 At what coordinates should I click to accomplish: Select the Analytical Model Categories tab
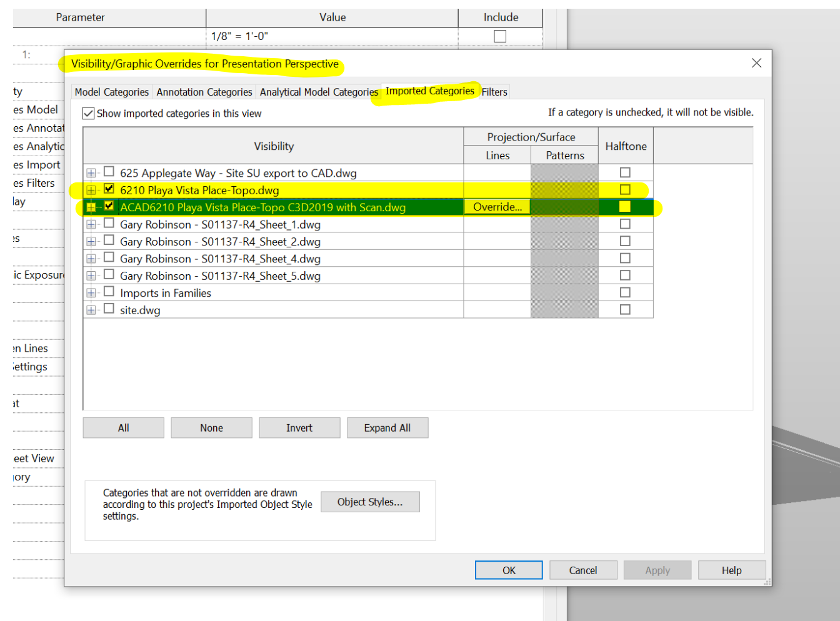tap(318, 91)
